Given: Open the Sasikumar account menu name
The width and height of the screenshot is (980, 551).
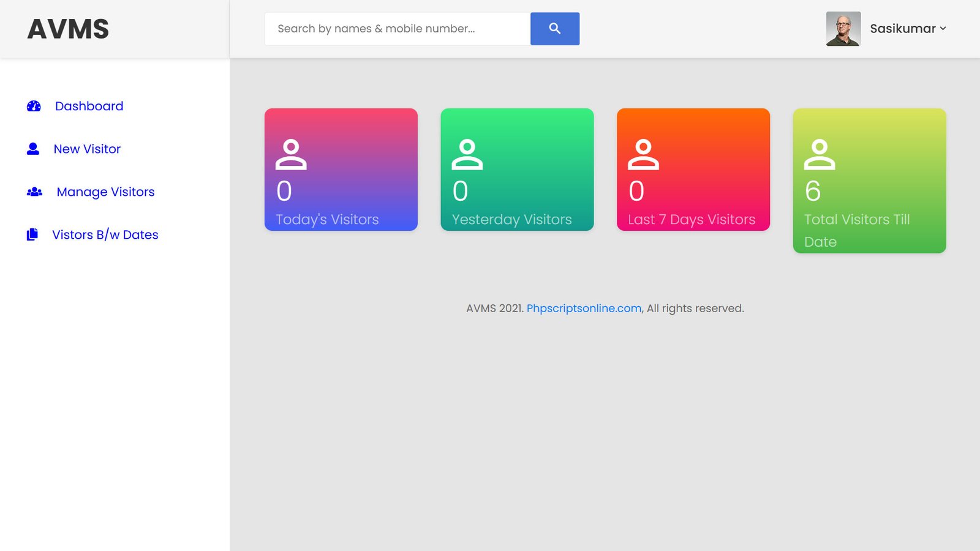Looking at the screenshot, I should (x=903, y=29).
